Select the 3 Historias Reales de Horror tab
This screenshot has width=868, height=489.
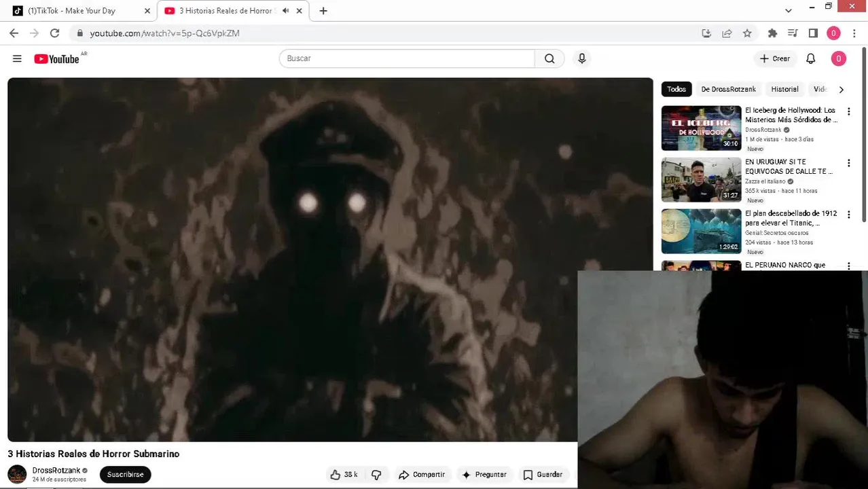[x=233, y=11]
